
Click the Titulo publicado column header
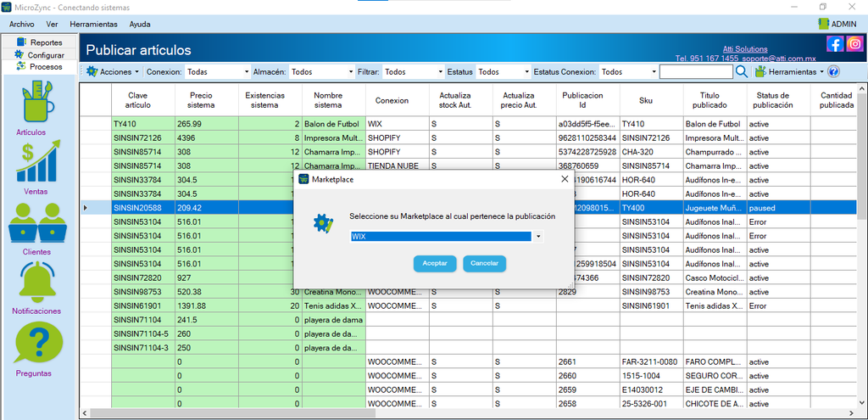click(715, 100)
